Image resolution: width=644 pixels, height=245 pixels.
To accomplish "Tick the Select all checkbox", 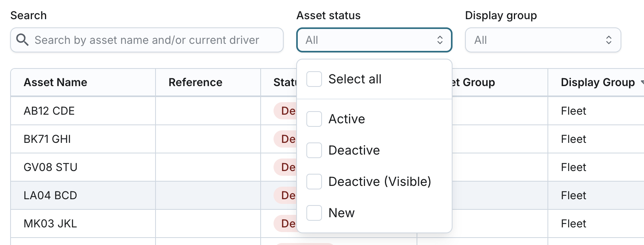I will point(314,79).
